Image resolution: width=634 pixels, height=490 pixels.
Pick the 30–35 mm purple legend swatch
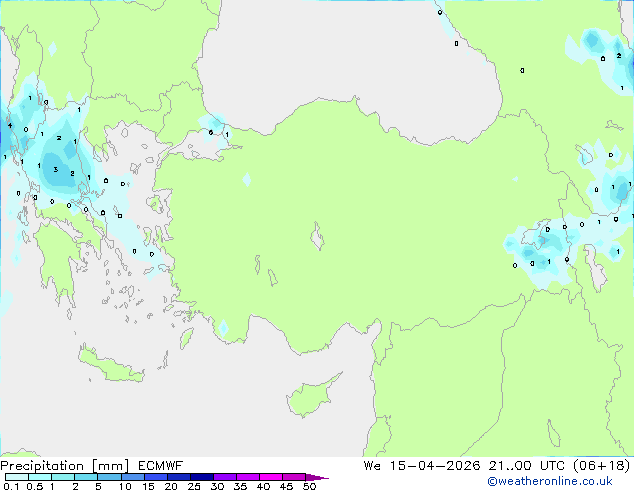(225, 477)
